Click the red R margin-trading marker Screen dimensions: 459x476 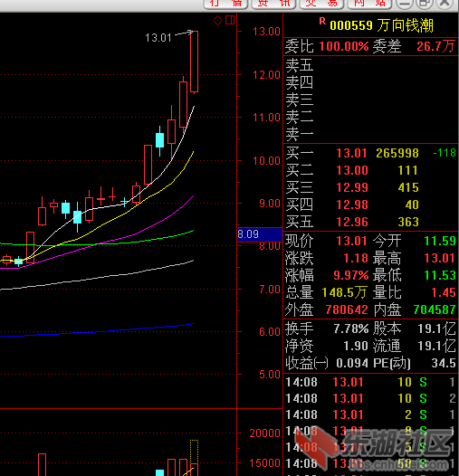click(x=322, y=21)
